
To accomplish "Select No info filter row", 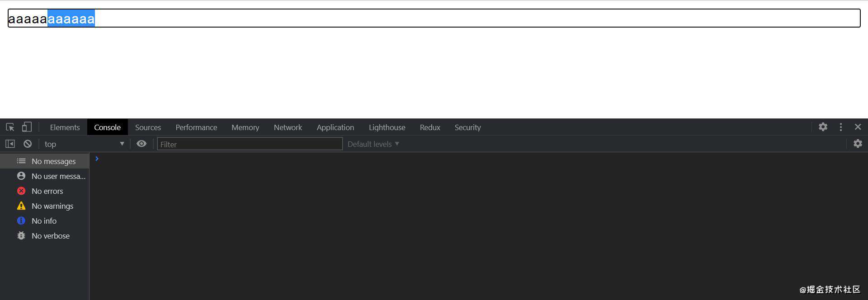I will point(45,221).
